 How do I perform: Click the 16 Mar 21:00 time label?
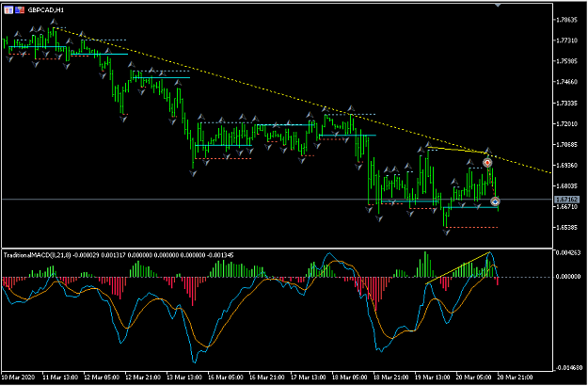[x=268, y=377]
